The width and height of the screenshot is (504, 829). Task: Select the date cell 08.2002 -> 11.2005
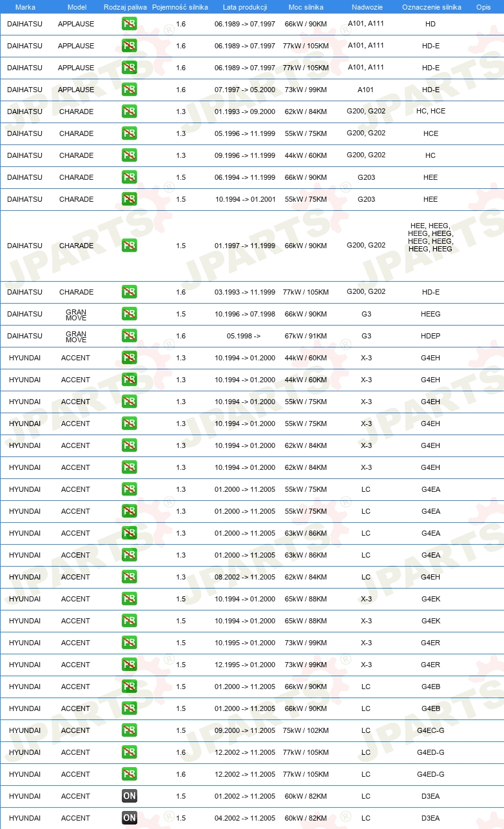(245, 577)
